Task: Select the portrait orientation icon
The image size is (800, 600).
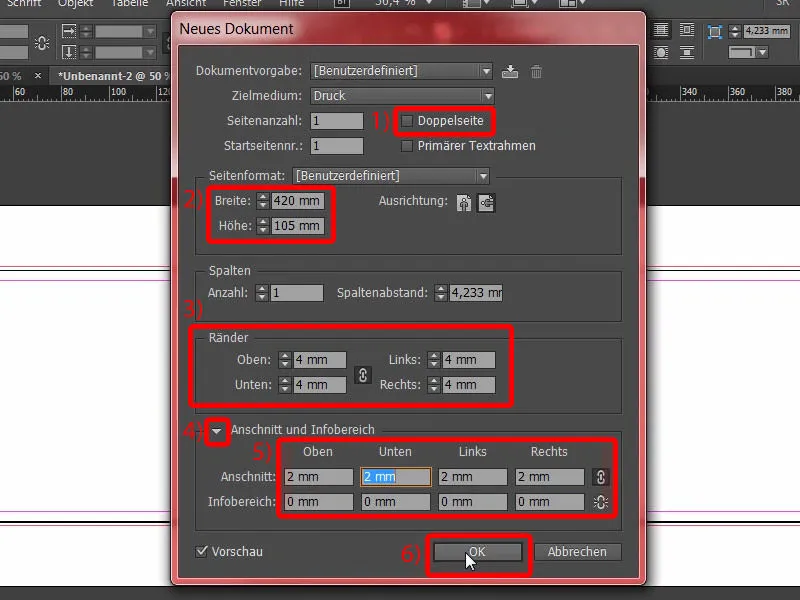Action: point(464,203)
